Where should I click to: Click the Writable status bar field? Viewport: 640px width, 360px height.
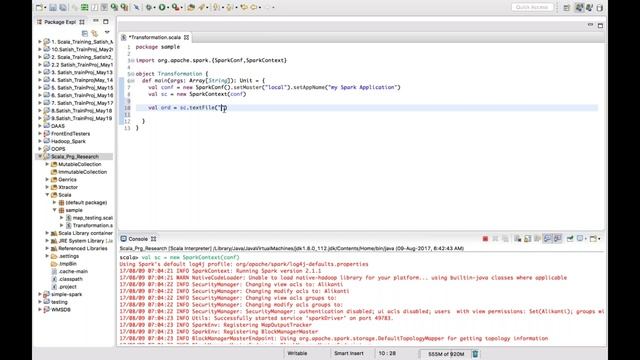[x=298, y=353]
